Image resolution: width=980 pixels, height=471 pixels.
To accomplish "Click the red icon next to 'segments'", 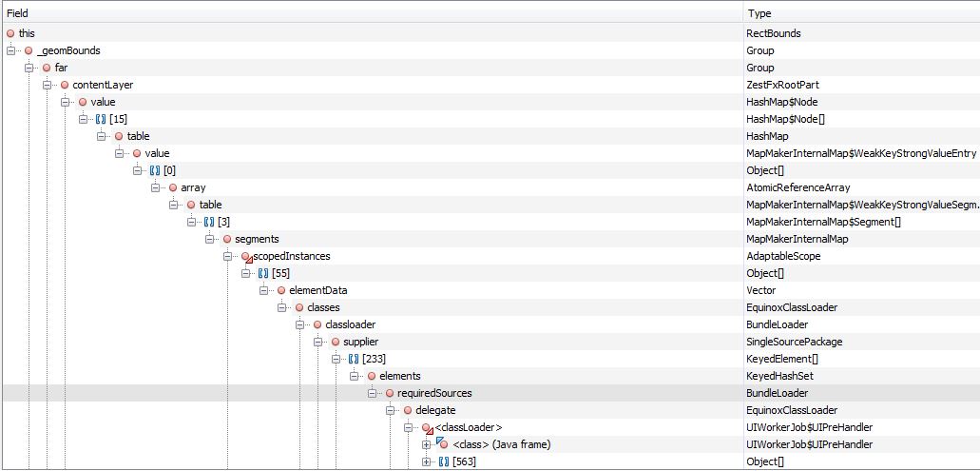I will click(227, 239).
